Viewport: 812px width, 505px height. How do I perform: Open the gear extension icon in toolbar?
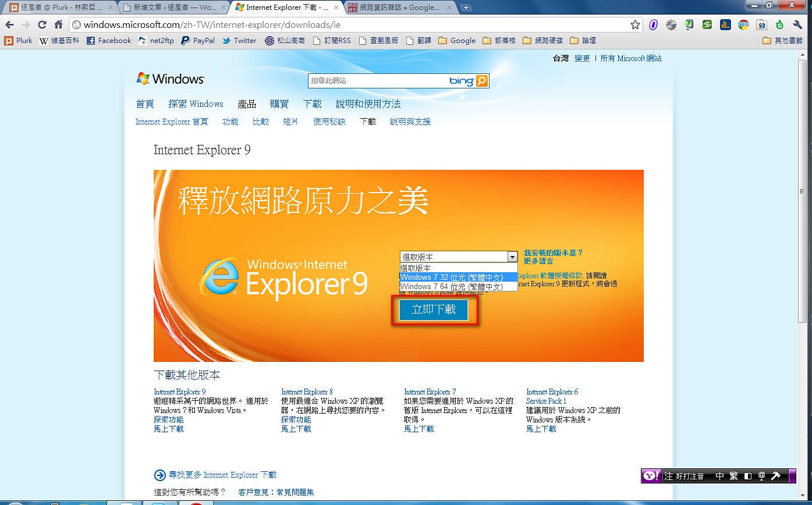click(x=672, y=25)
